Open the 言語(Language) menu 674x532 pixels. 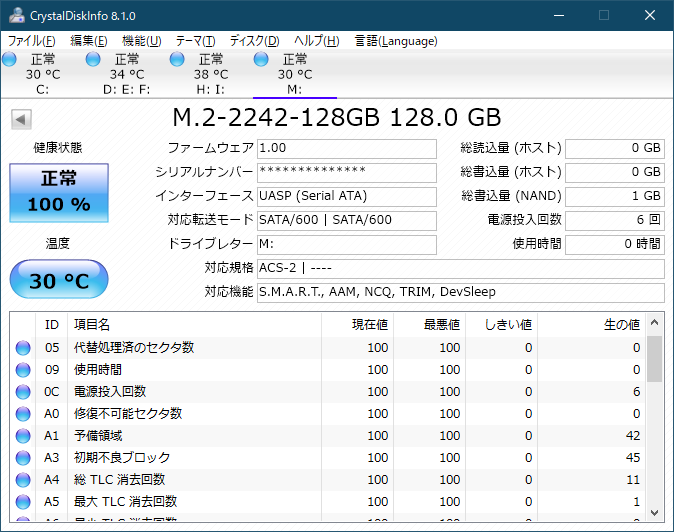(x=396, y=41)
